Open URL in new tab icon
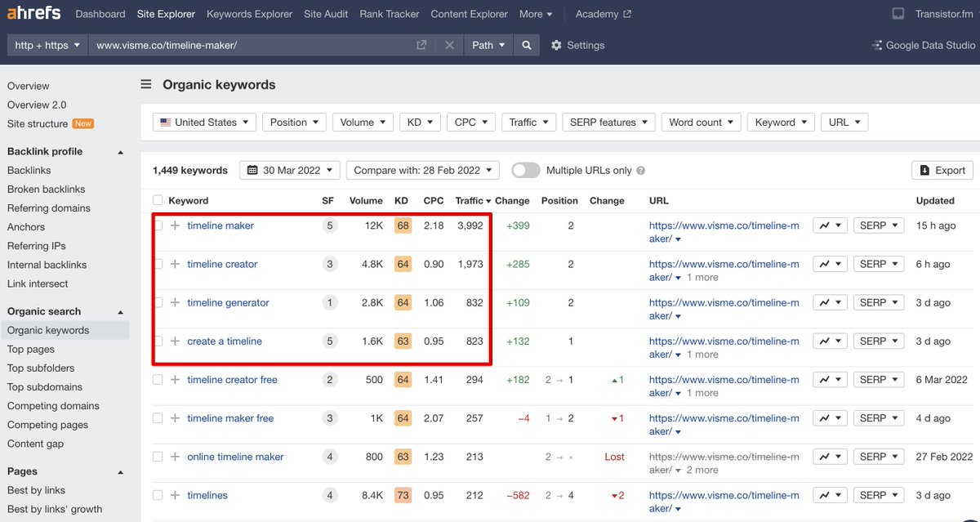 [x=421, y=45]
